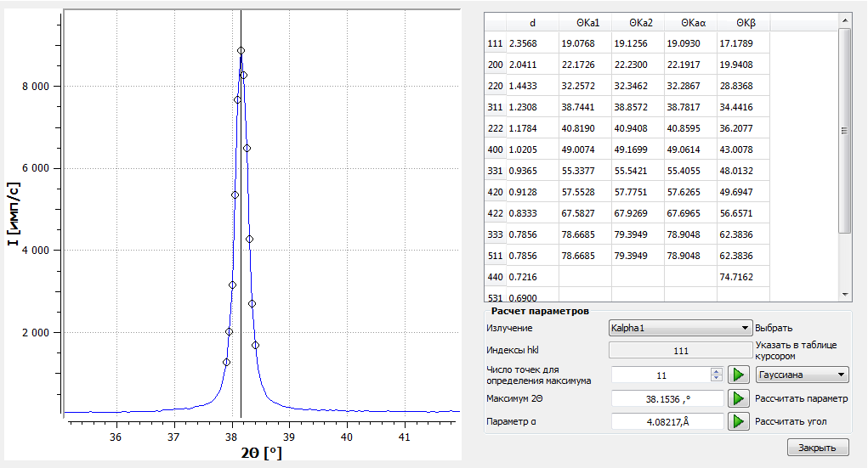Select the ΘKa1 column header
This screenshot has width=868, height=468.
(586, 22)
